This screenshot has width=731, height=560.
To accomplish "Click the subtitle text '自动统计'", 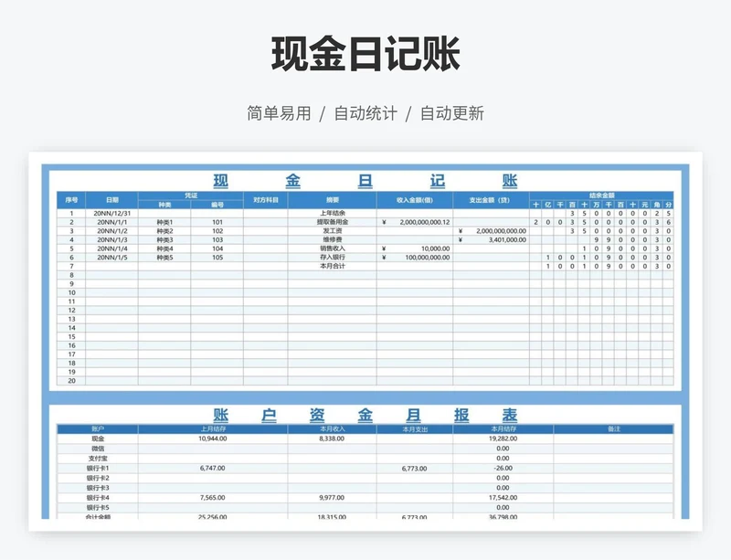I will (365, 113).
